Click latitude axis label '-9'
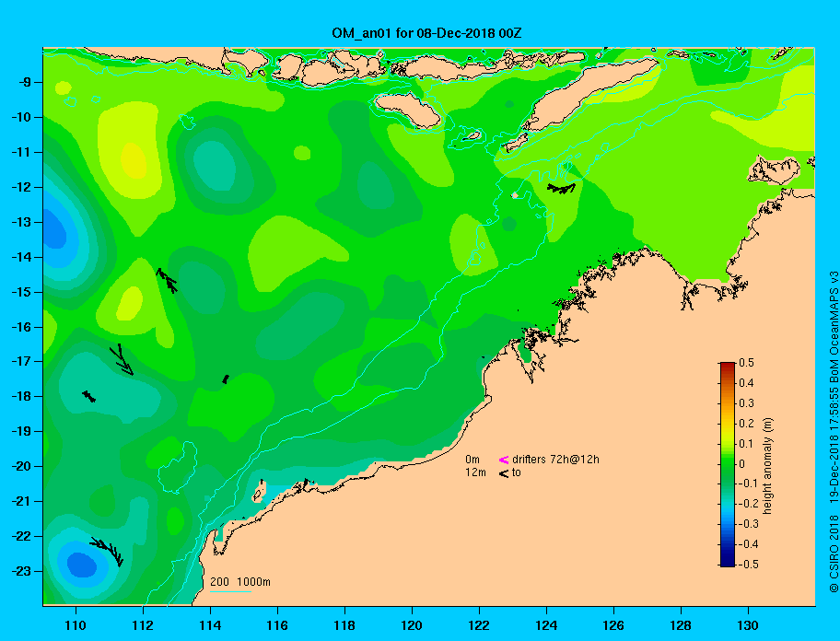The image size is (840, 641). [24, 83]
